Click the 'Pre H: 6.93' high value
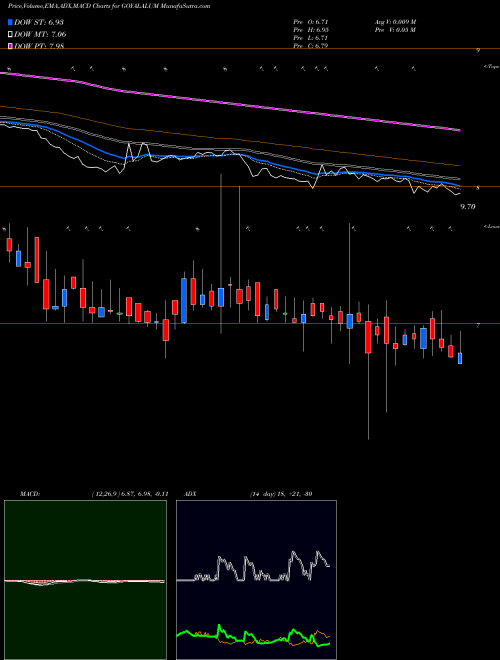The height and width of the screenshot is (660, 500). [311, 30]
